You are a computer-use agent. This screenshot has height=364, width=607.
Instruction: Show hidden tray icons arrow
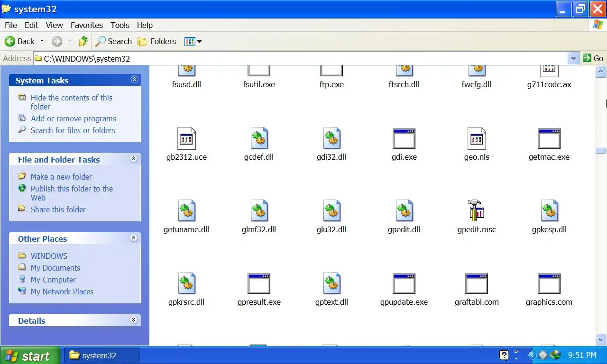532,355
